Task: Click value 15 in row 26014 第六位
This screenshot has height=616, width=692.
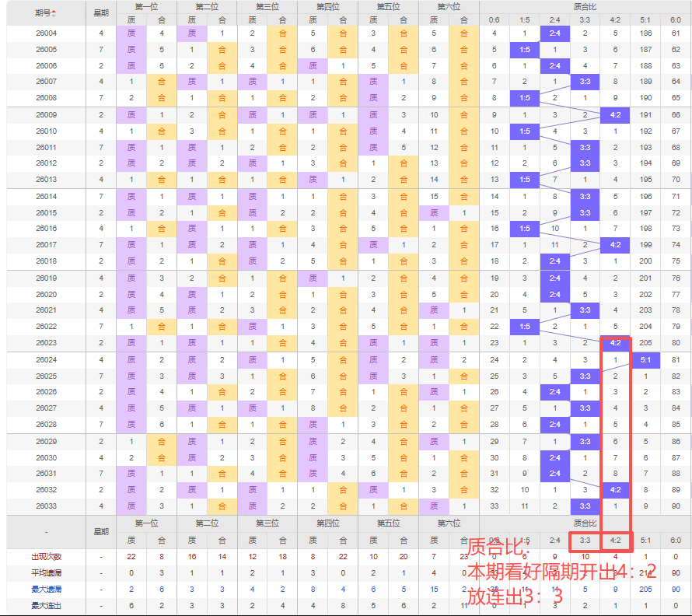Action: coord(434,197)
